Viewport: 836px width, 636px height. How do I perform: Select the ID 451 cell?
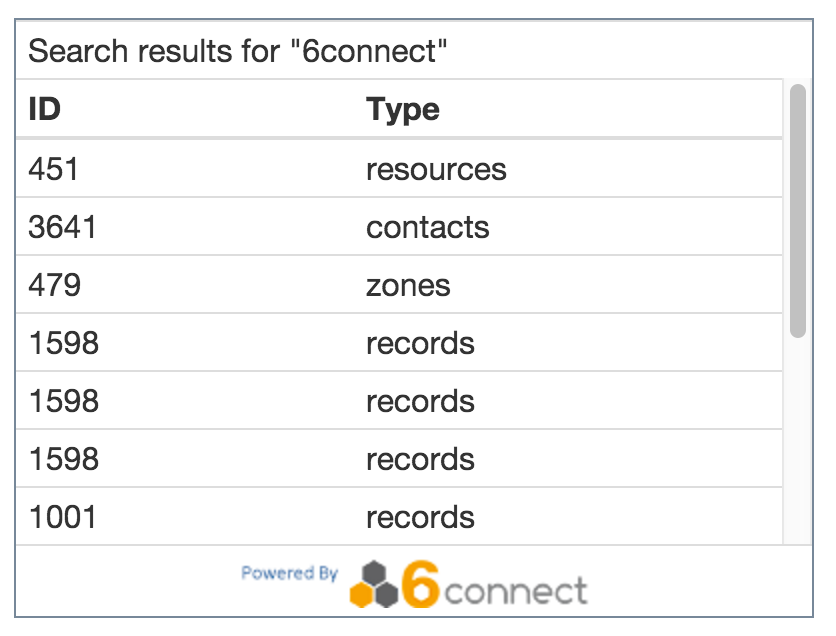click(54, 169)
